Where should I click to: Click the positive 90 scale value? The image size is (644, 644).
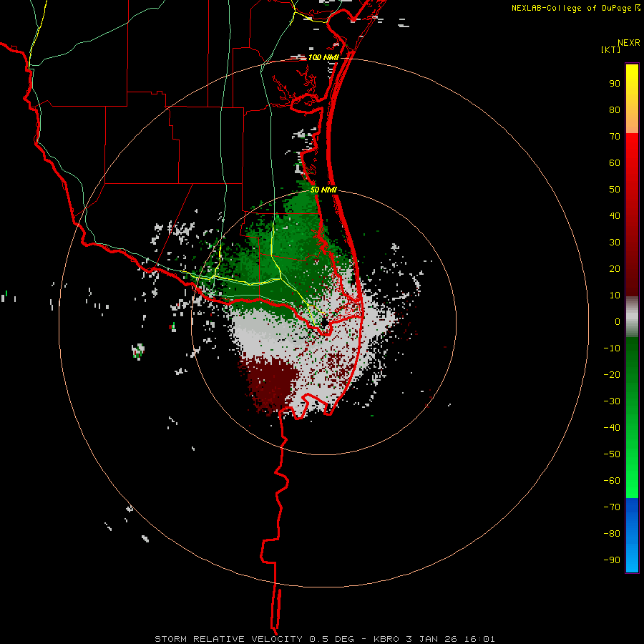(x=615, y=84)
